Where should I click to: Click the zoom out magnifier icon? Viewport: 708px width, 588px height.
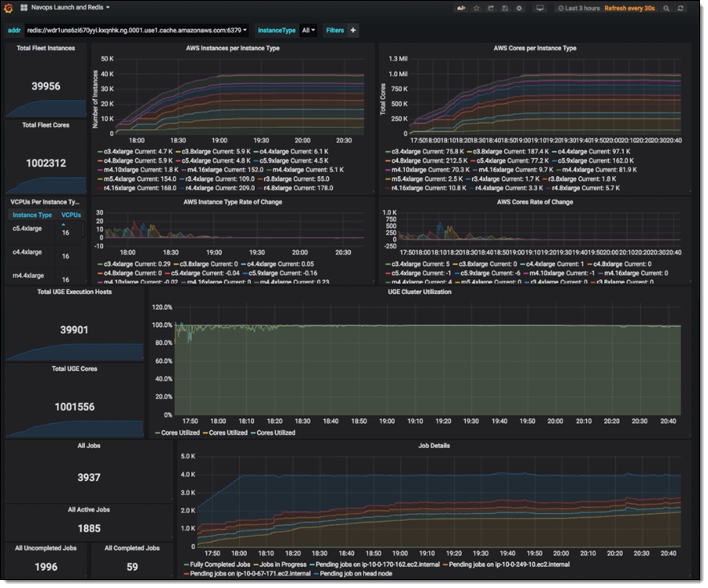(x=666, y=8)
